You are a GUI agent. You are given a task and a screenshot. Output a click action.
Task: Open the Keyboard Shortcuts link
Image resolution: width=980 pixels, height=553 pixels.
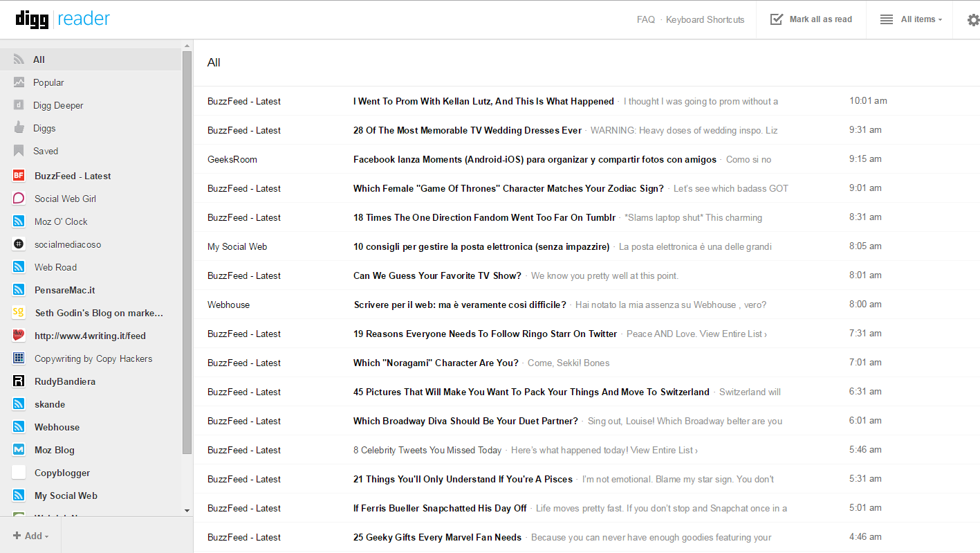click(705, 19)
